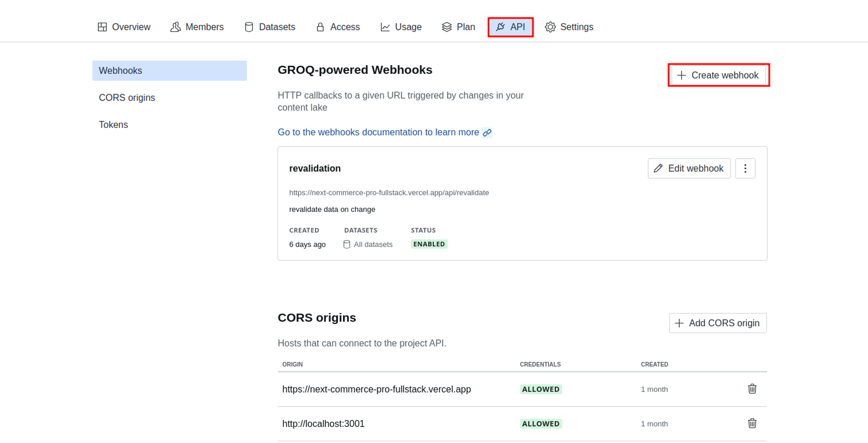Image resolution: width=868 pixels, height=443 pixels.
Task: Select CORS origins in the sidebar
Action: 127,98
